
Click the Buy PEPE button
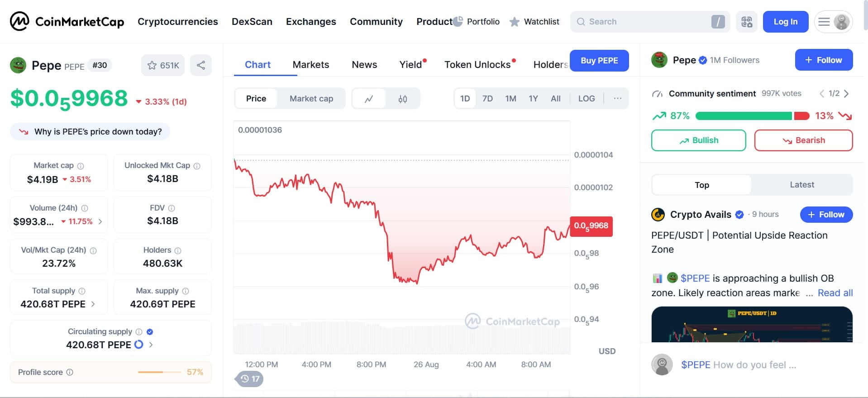click(x=599, y=61)
